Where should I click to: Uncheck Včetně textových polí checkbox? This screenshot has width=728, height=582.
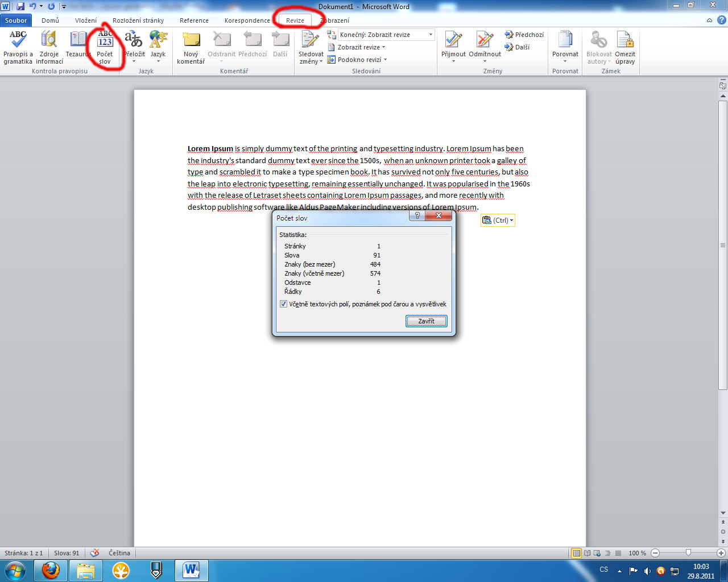pyautogui.click(x=283, y=304)
